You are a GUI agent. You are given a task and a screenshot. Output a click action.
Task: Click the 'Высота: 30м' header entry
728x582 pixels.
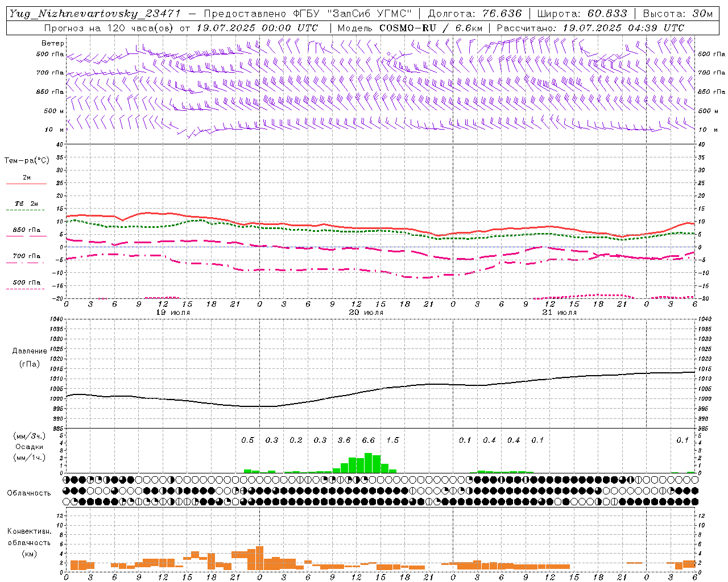coord(677,14)
